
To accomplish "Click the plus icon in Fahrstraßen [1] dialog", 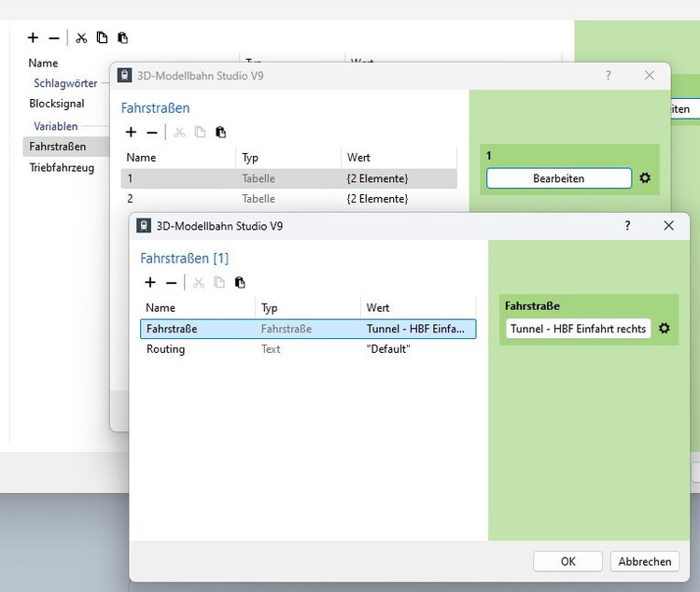I will click(x=150, y=283).
